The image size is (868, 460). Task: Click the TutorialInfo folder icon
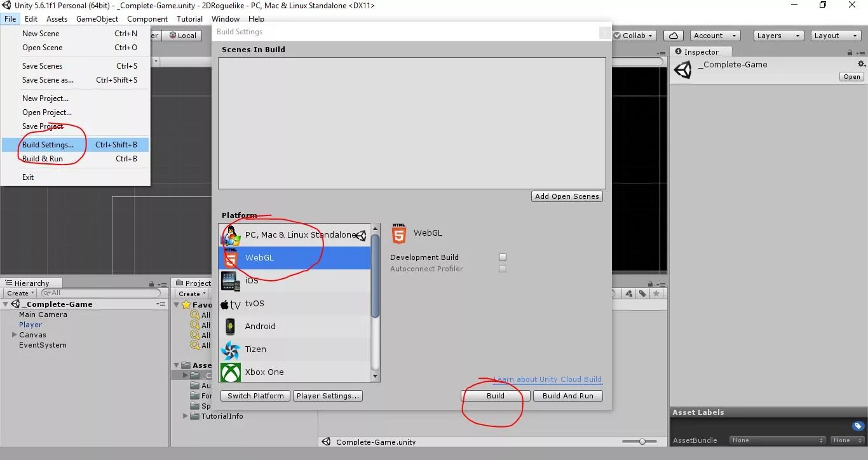click(196, 416)
